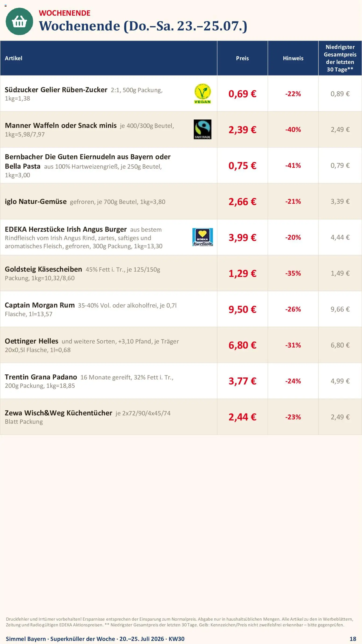Select the Hinweis column header

[x=293, y=58]
